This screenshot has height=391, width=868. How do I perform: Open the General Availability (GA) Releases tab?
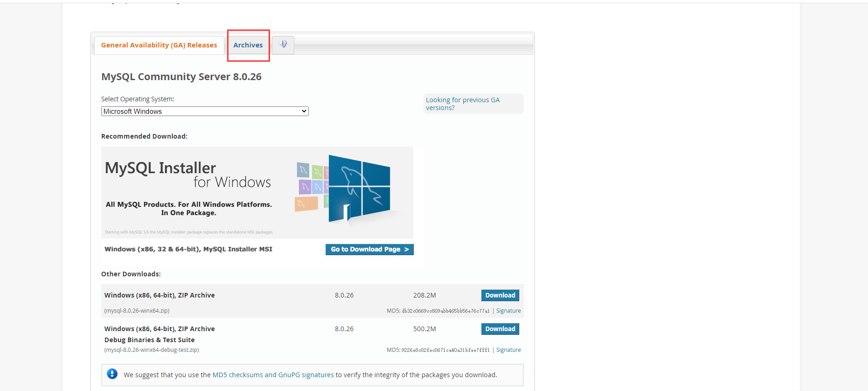159,45
